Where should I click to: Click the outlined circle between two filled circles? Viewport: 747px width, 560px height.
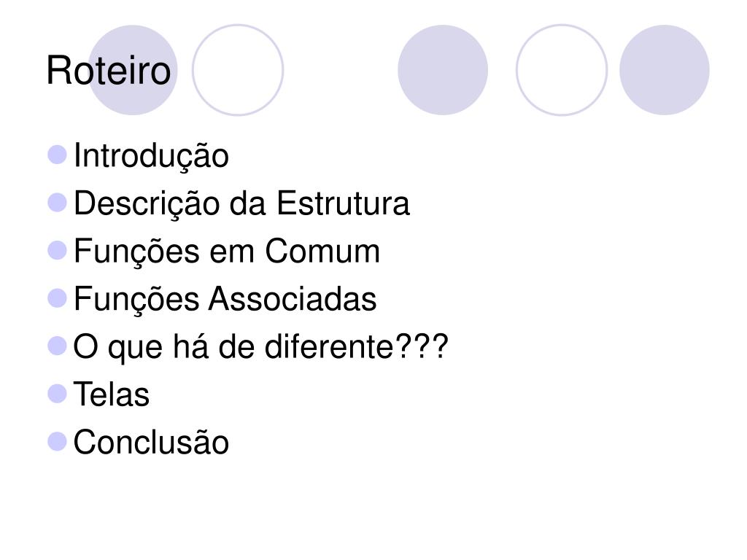point(562,70)
